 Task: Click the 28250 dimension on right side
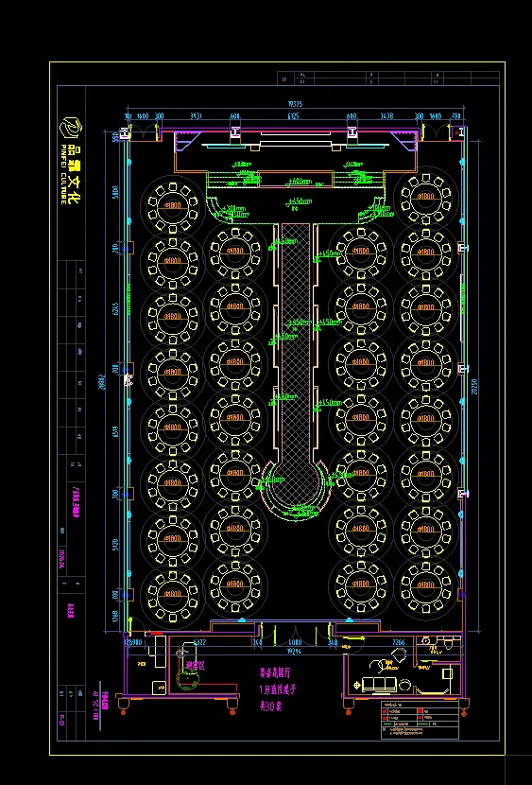[x=474, y=386]
